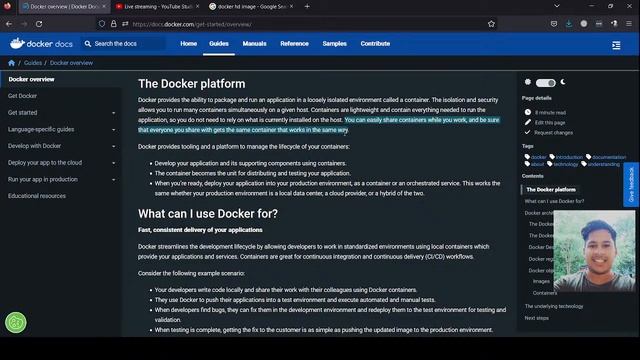640x360 pixels.
Task: Click the List all tabs chevron
Action: pyautogui.click(x=557, y=6)
